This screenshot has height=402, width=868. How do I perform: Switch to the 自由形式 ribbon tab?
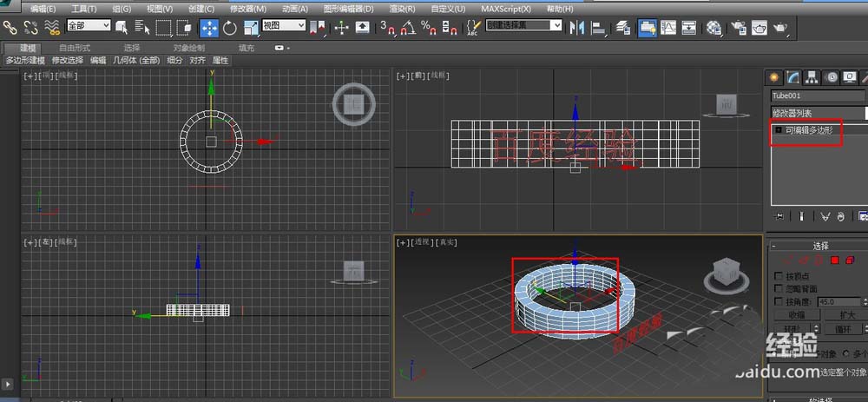click(75, 48)
